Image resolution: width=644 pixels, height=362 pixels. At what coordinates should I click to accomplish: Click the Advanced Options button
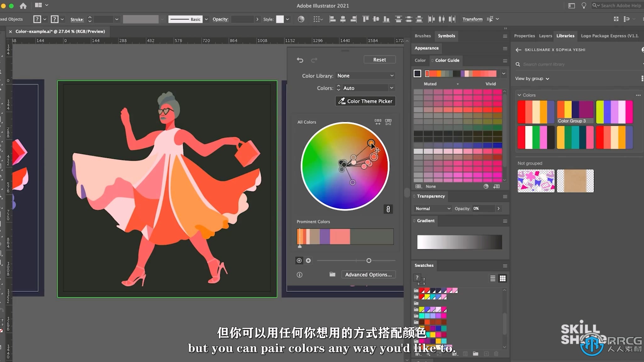tap(368, 275)
